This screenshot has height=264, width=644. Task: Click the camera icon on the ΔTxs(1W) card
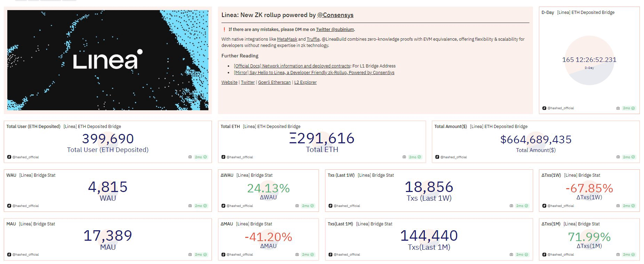618,206
